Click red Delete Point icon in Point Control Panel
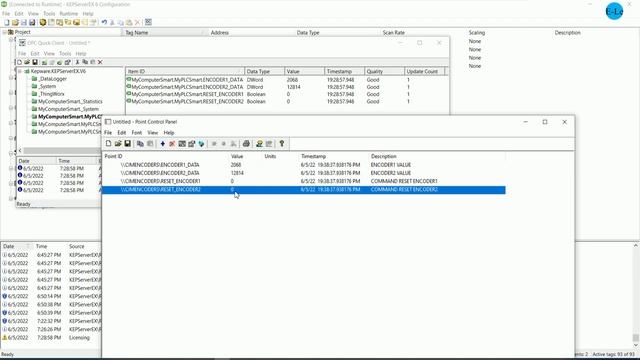This screenshot has height=360, width=640. [172, 144]
